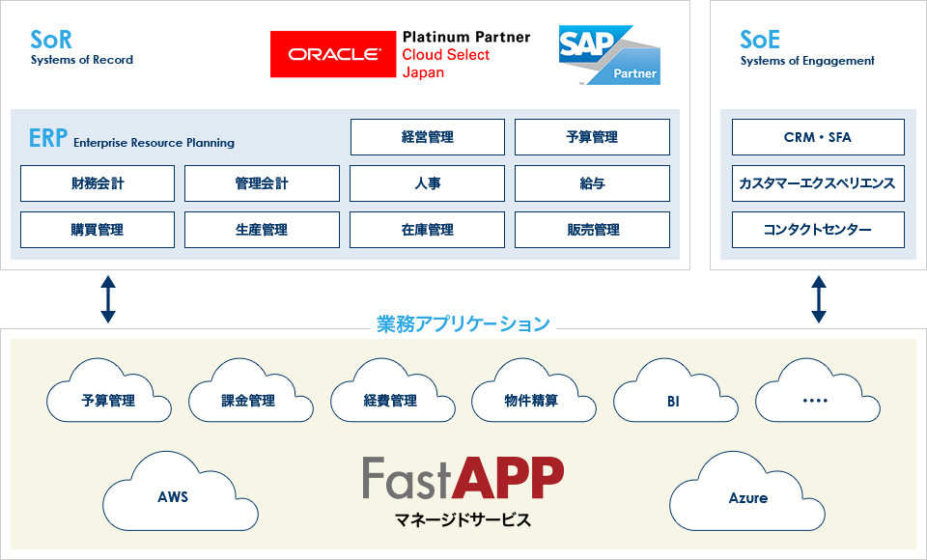
Task: Open the 購買管理 box
Action: click(98, 230)
